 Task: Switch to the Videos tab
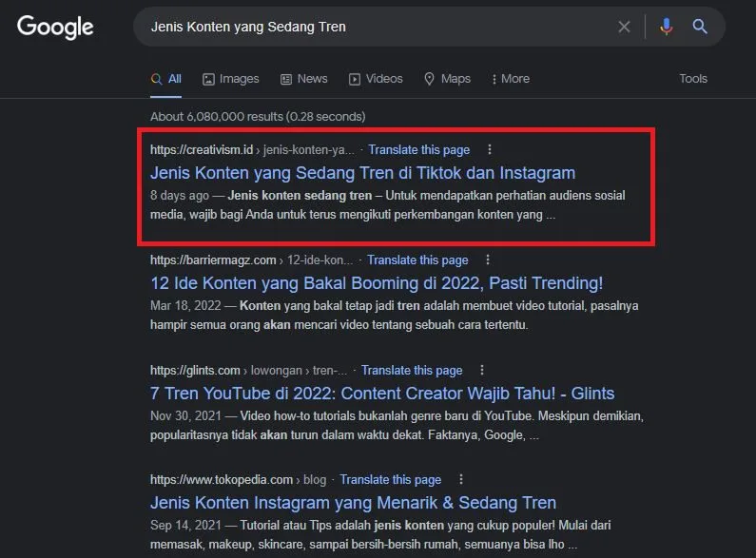[376, 79]
